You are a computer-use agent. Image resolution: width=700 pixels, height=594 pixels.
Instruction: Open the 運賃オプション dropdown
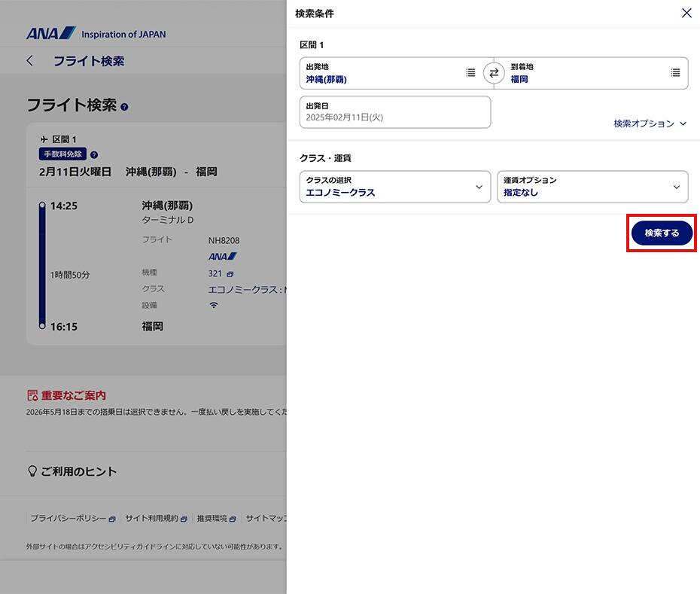[x=592, y=187]
